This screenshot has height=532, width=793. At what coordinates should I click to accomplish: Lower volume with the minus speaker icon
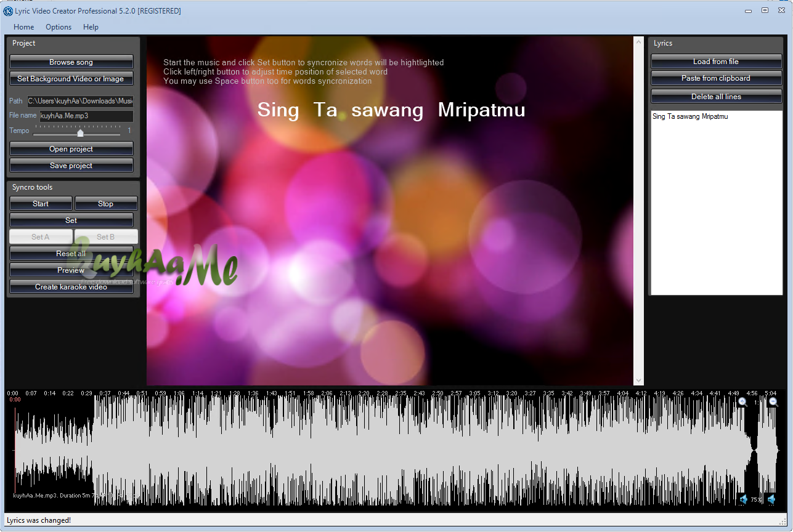(772, 499)
